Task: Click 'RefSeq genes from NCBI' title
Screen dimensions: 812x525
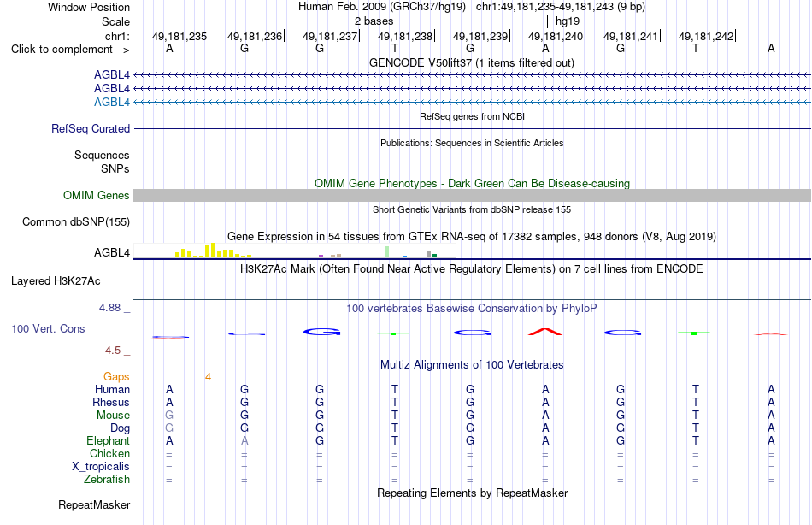Action: pos(472,116)
